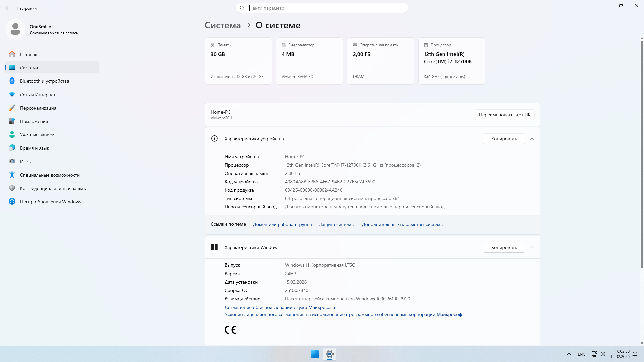Open the Защита системы link
The image size is (644, 362).
(336, 224)
